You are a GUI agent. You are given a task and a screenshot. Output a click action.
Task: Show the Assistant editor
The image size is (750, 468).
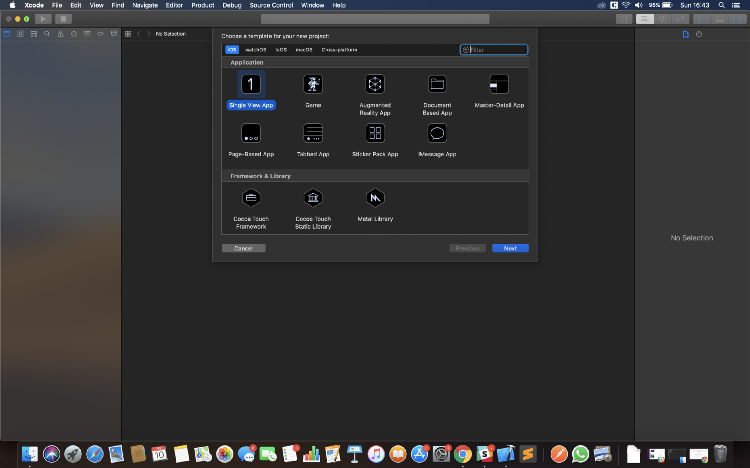click(x=662, y=19)
